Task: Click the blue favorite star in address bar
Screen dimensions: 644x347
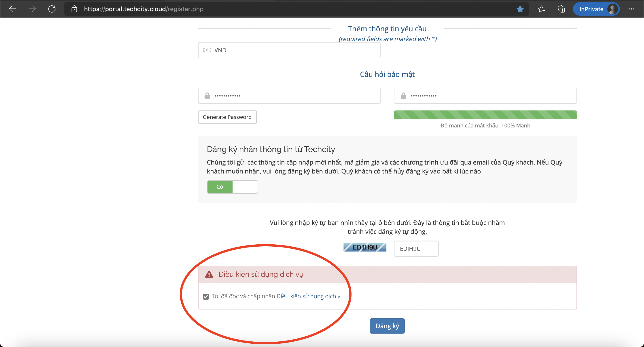Action: [x=520, y=9]
